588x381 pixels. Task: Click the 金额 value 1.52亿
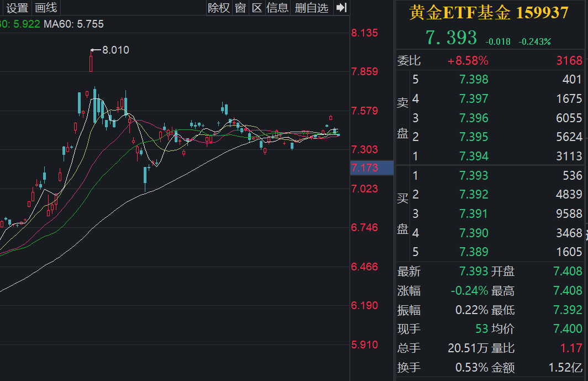pos(565,367)
